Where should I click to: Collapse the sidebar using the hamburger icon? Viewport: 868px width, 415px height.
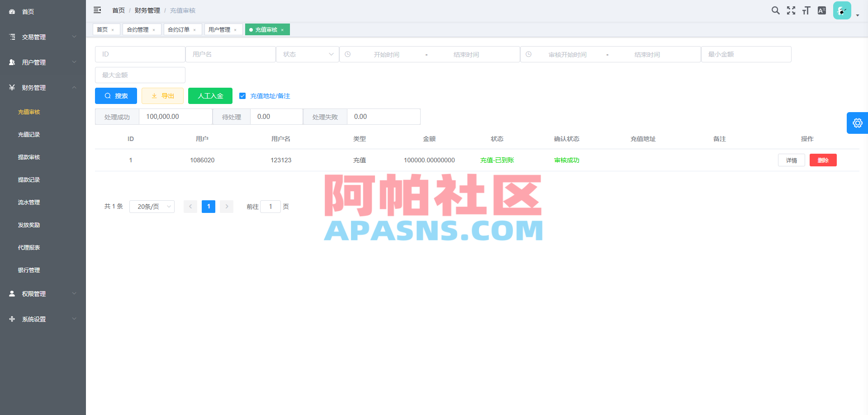pos(97,10)
